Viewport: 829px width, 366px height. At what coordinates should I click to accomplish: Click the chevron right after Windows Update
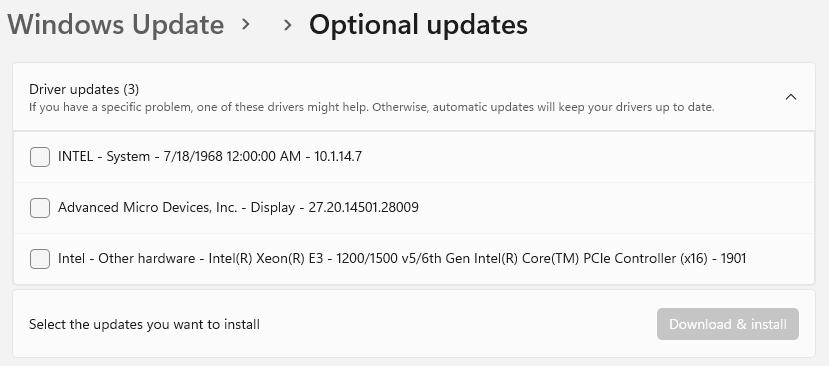[245, 24]
